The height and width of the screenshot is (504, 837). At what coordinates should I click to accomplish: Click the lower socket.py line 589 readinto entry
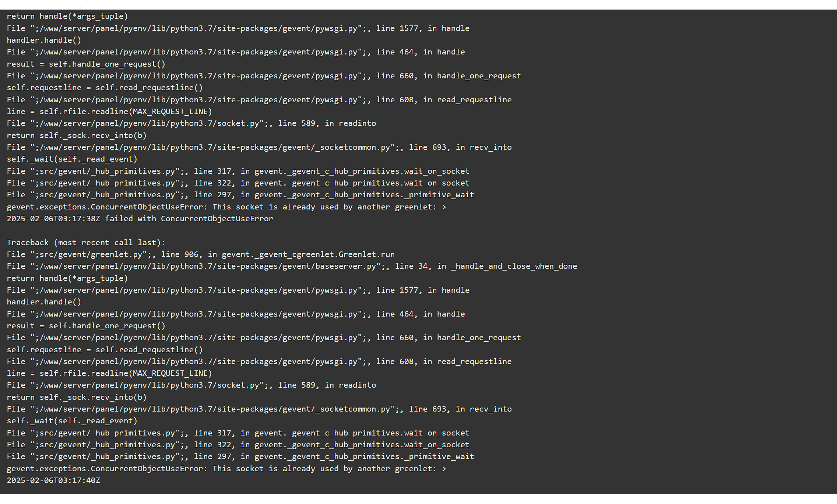191,385
